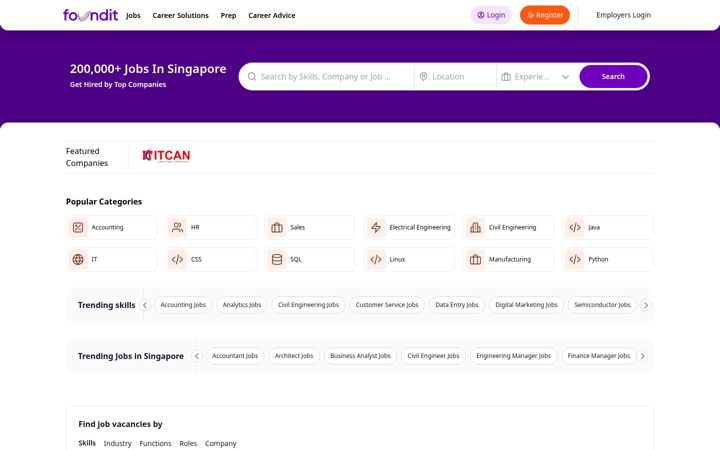Focus the Location input field

(455, 77)
